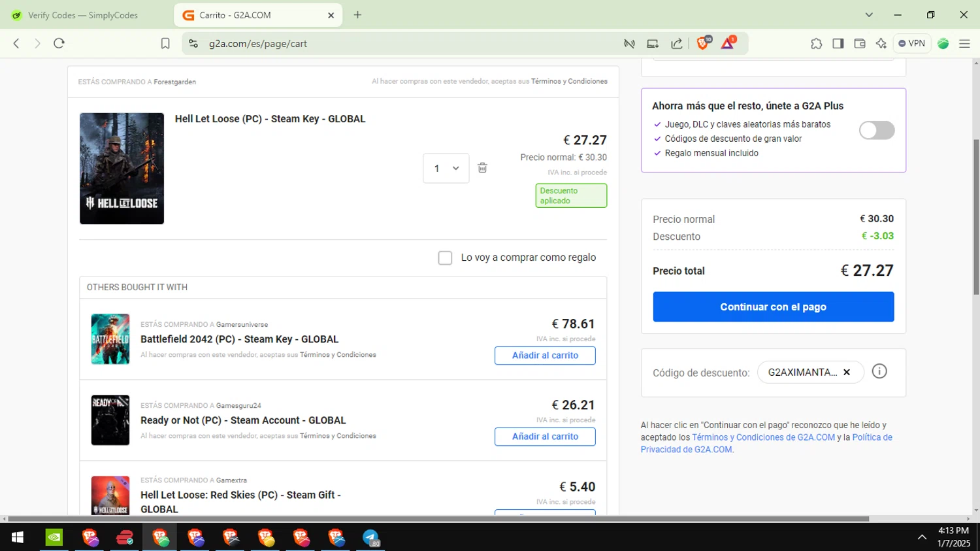
Task: Click the Gamextra seller name
Action: tap(231, 480)
